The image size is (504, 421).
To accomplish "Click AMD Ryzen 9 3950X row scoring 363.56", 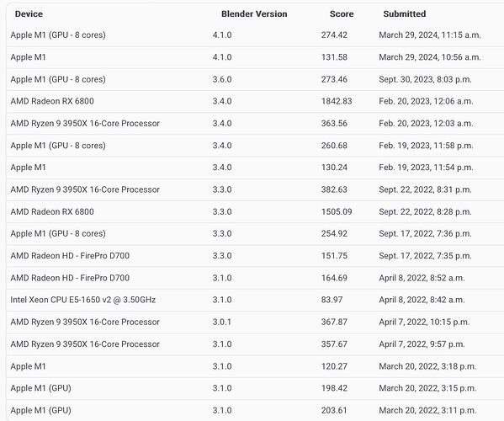I will pyautogui.click(x=255, y=124).
